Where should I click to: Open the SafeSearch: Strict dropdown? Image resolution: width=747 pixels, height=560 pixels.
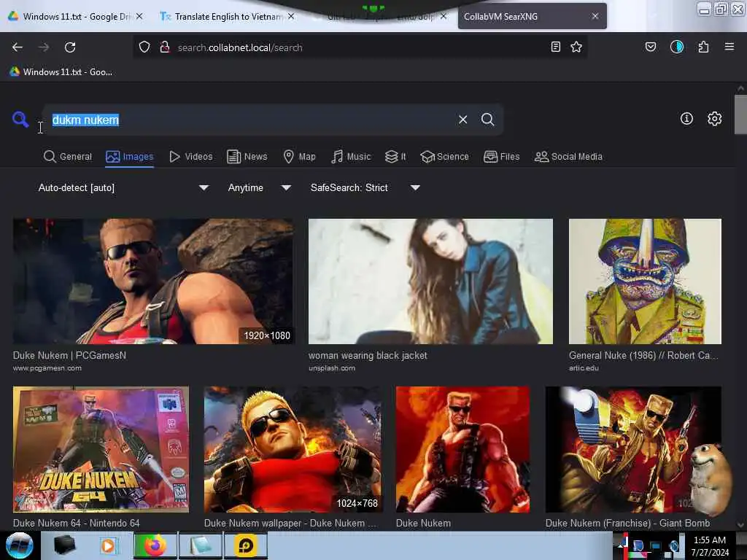coord(365,187)
